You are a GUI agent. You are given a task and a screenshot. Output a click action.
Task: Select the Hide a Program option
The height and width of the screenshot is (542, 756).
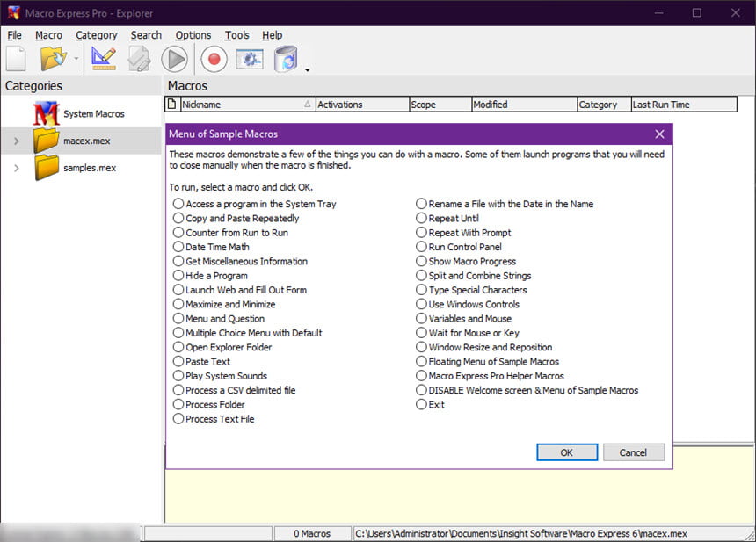(x=210, y=276)
